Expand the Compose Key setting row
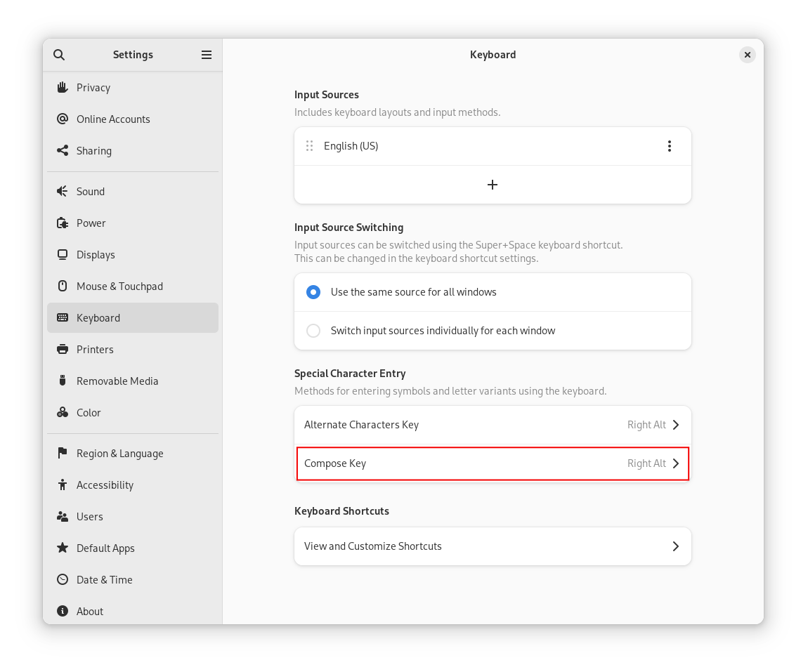808x672 pixels. (492, 463)
